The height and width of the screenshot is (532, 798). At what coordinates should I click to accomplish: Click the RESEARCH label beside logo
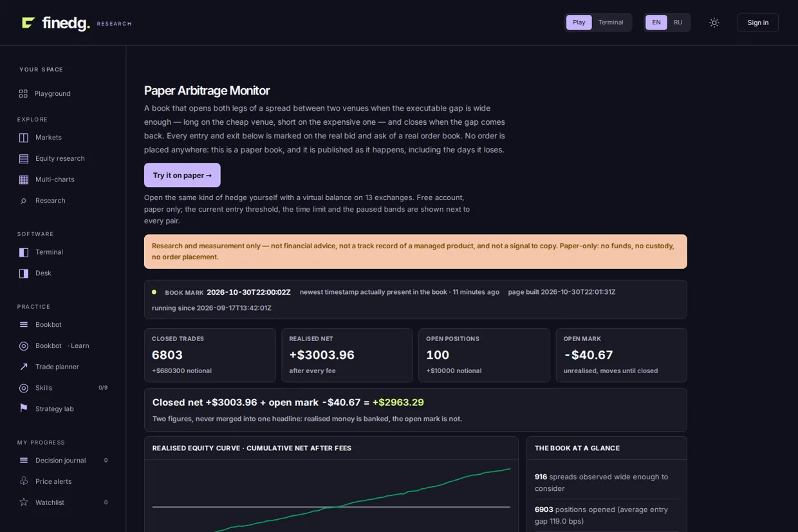click(x=114, y=24)
